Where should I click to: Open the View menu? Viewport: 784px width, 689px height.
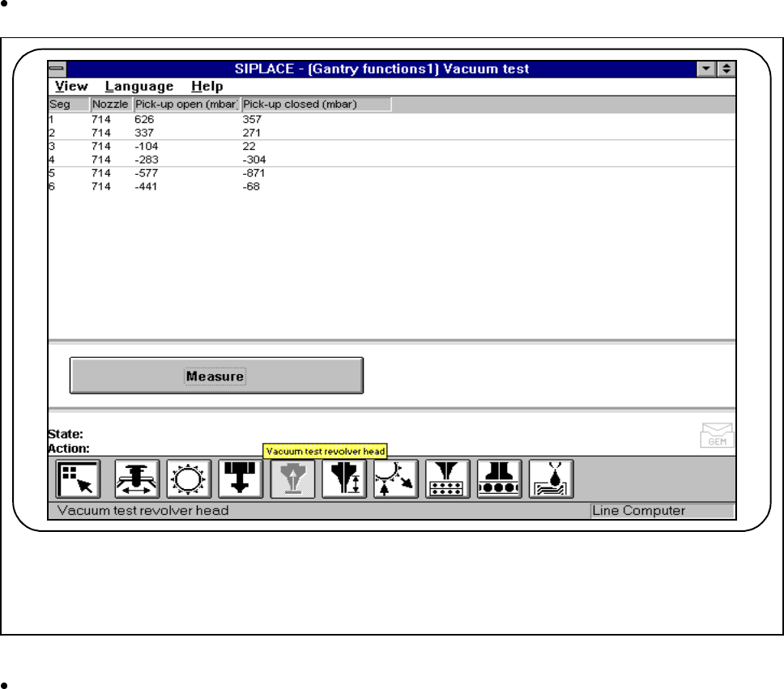pyautogui.click(x=71, y=86)
